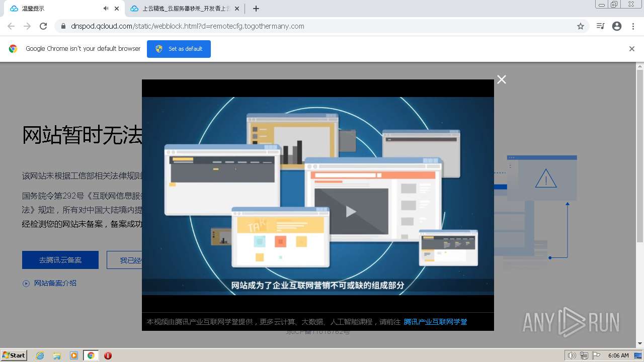This screenshot has height=362, width=644.
Task: View site security lock information
Action: coord(63,26)
